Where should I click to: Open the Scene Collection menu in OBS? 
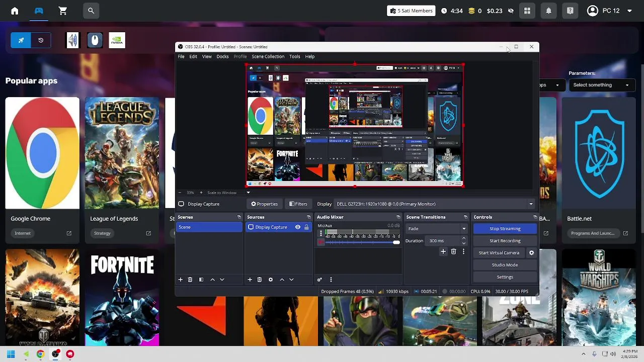268,57
